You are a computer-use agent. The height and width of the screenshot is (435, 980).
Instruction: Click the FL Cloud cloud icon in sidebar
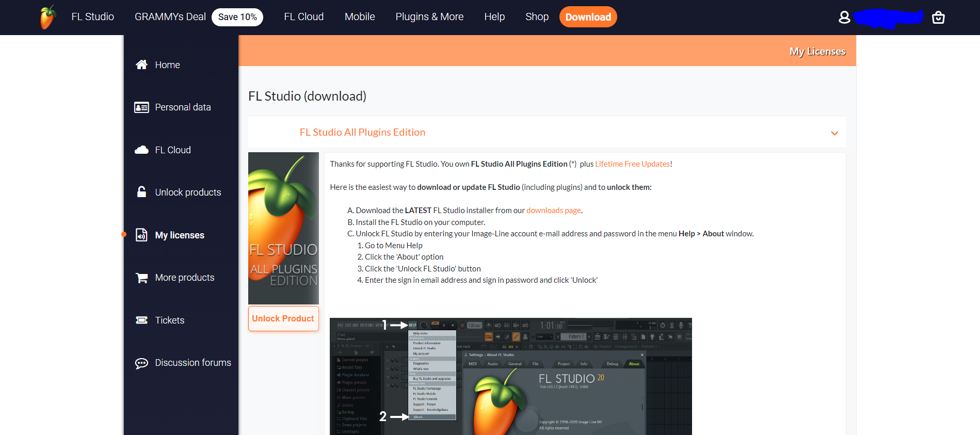click(x=141, y=150)
